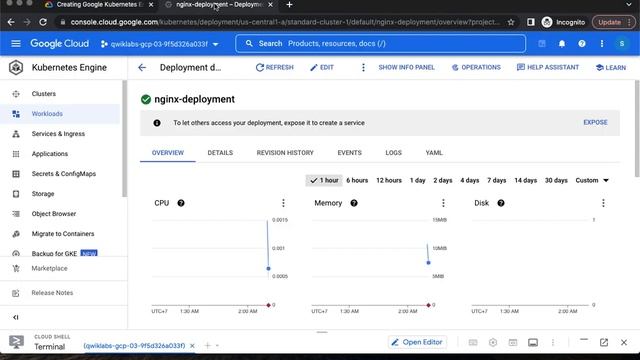This screenshot has width=640, height=360.
Task: Click the Kubernetes Engine hexagon logo
Action: 16,67
